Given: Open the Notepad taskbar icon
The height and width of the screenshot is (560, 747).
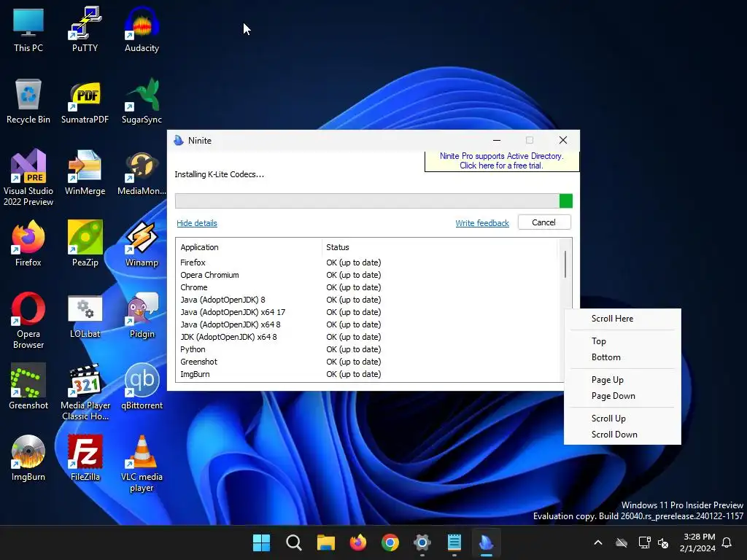Looking at the screenshot, I should pyautogui.click(x=454, y=542).
